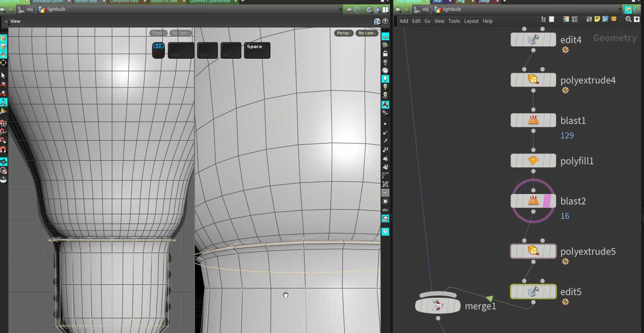The height and width of the screenshot is (333, 644).
Task: Select the merge1 node
Action: pyautogui.click(x=437, y=306)
